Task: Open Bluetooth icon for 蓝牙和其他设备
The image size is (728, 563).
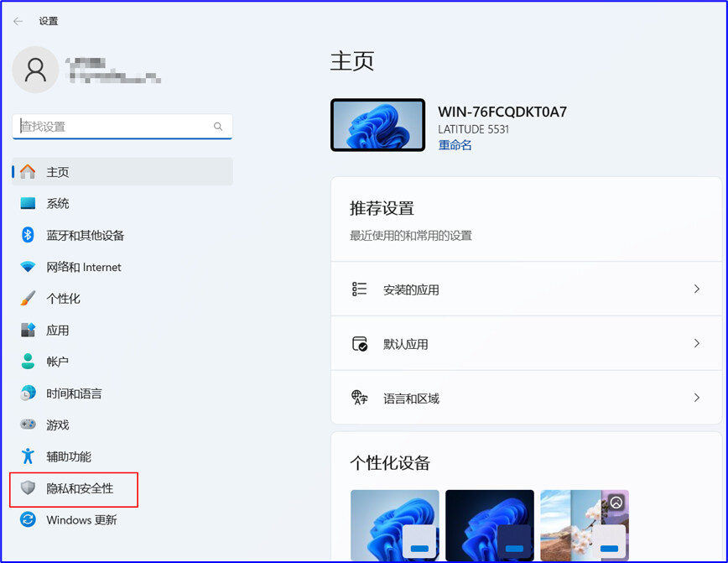Action: coord(28,235)
